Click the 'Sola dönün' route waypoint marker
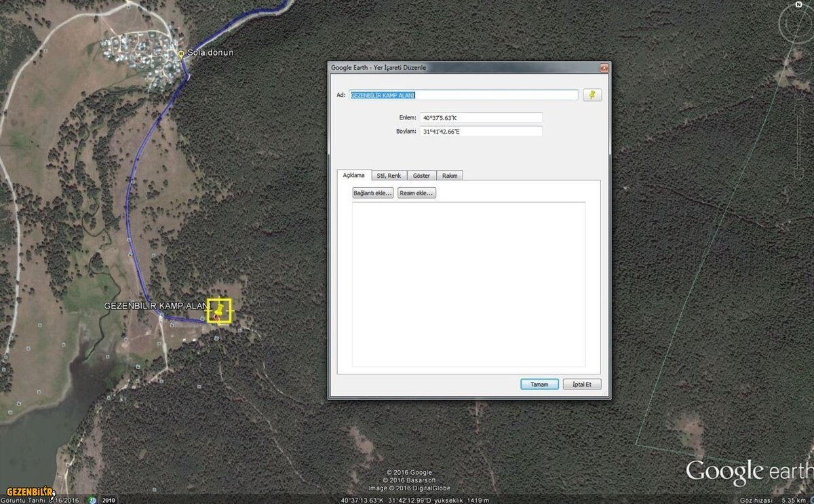Screen dimensions: 814x504 pyautogui.click(x=180, y=53)
